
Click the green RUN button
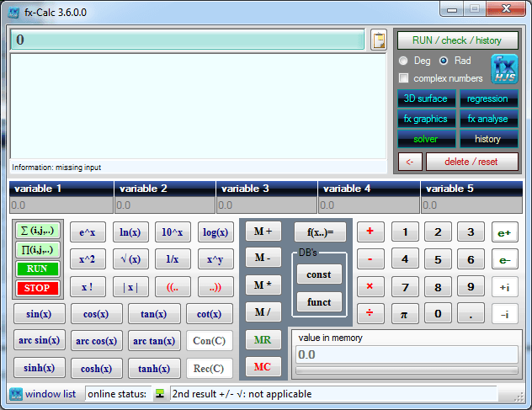click(x=38, y=269)
